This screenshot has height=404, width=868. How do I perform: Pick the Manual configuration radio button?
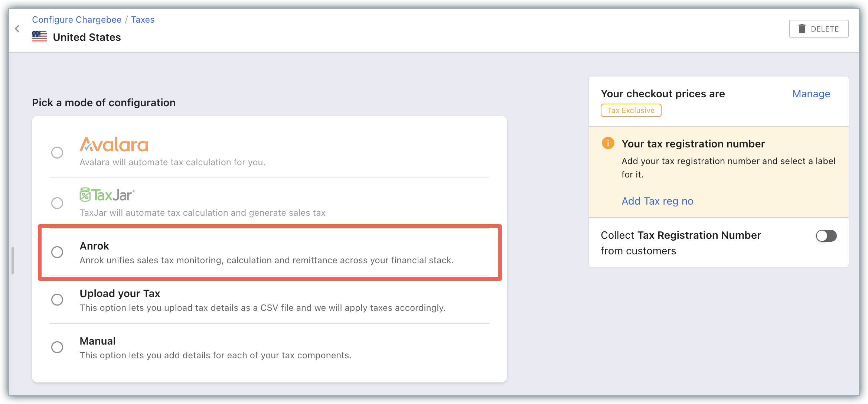coord(57,347)
